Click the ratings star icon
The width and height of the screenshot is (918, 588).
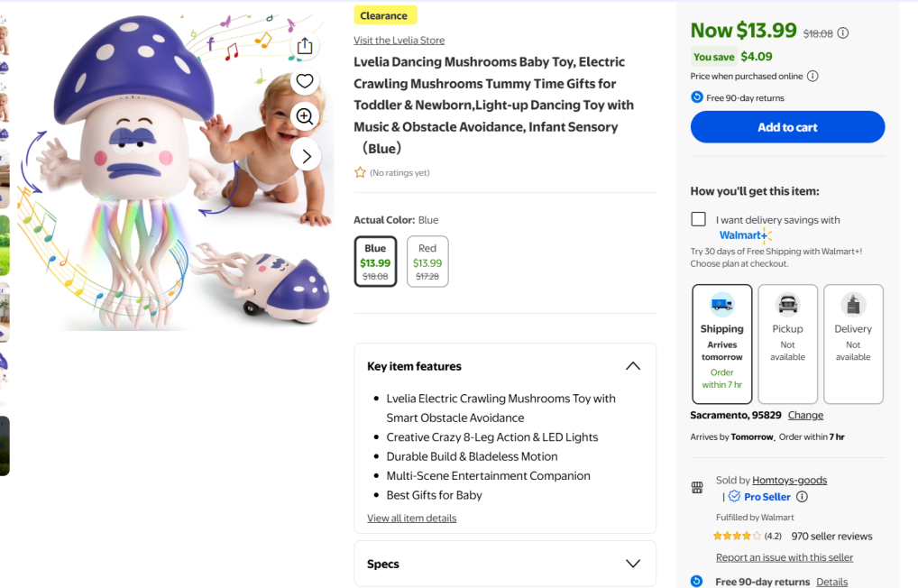360,172
